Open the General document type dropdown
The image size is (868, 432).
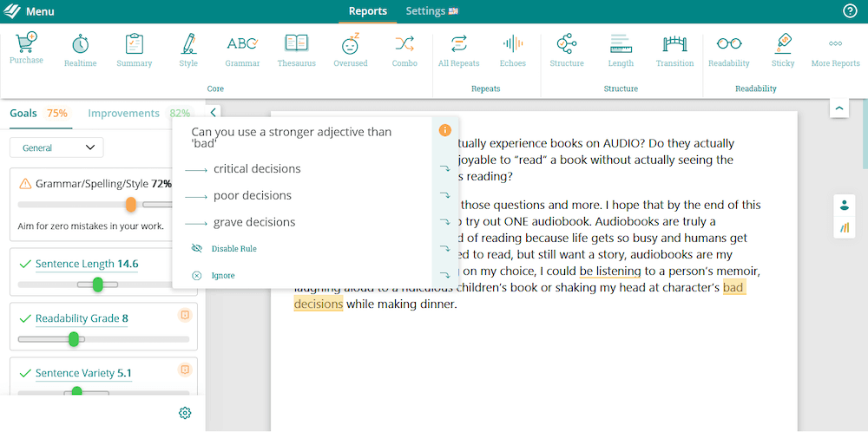(x=56, y=148)
